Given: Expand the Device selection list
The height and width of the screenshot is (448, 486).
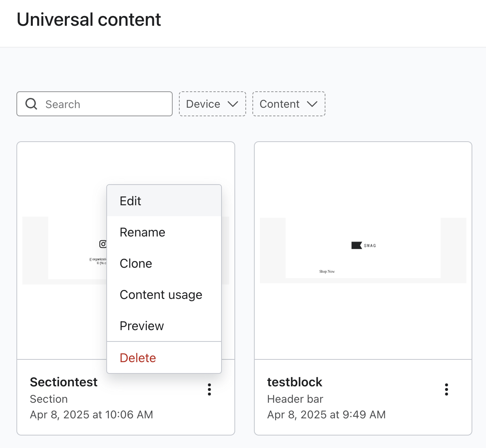Looking at the screenshot, I should 212,104.
